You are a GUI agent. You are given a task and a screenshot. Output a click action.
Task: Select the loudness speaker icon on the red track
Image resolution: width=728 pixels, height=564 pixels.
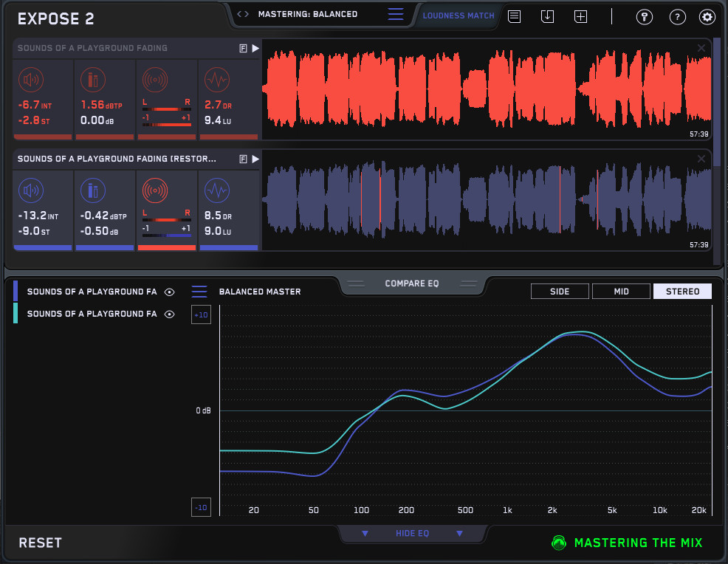tap(30, 79)
